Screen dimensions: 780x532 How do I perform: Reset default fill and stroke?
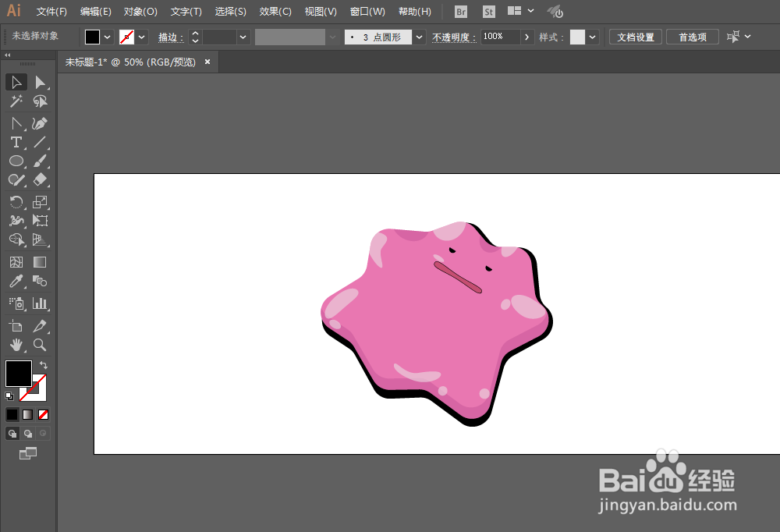[x=9, y=396]
